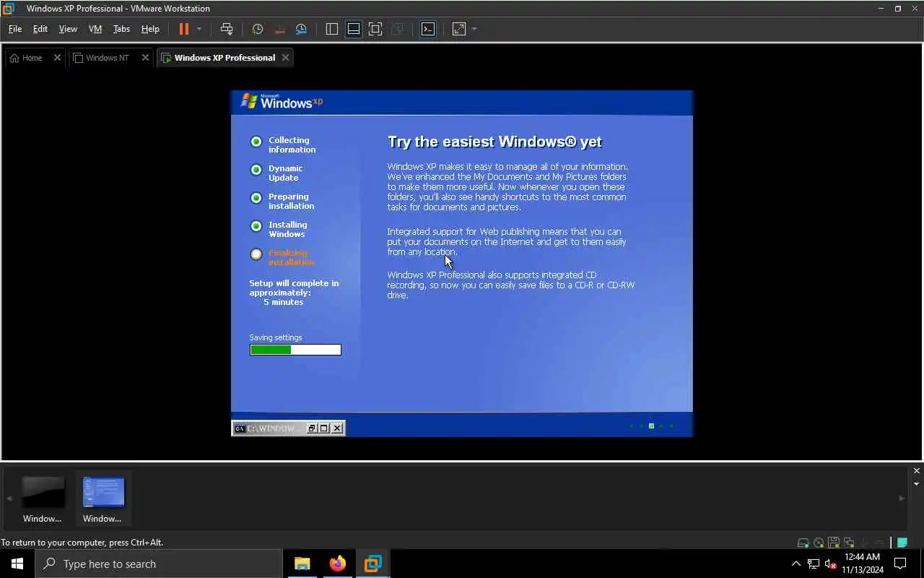Open the File menu
Image resolution: width=924 pixels, height=578 pixels.
point(15,29)
